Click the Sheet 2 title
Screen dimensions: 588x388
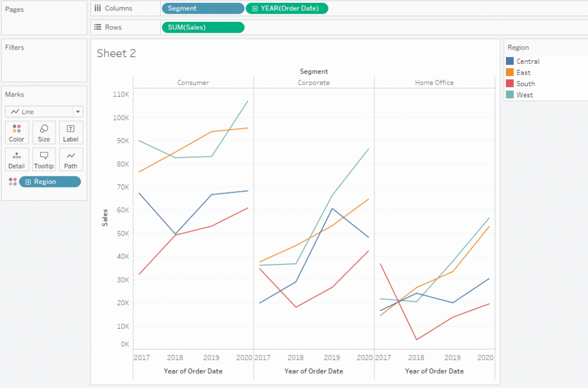[x=116, y=53]
